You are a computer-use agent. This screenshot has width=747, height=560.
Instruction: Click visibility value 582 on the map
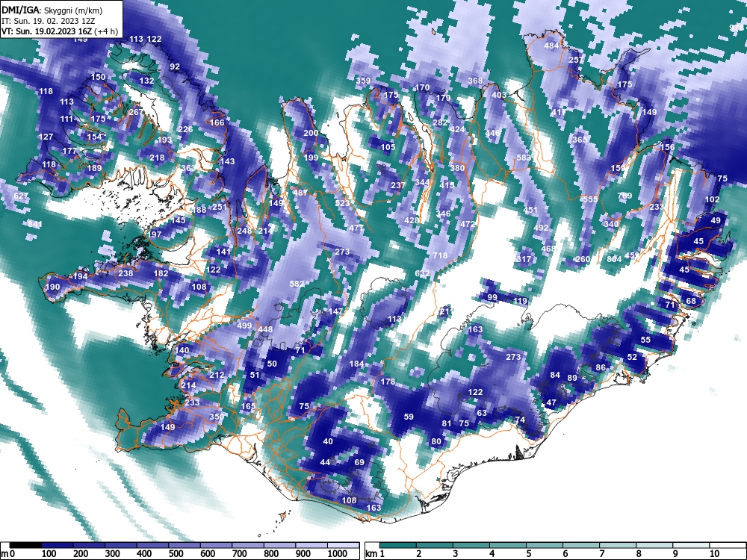click(297, 283)
